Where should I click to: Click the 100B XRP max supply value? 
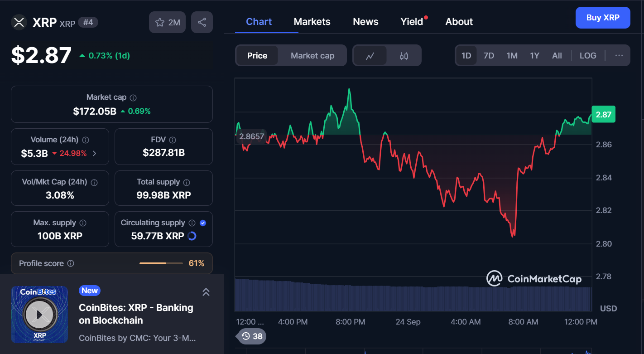(x=60, y=236)
